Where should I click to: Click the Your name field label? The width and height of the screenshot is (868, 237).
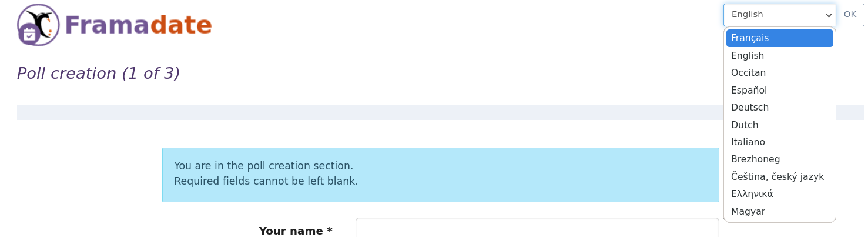tap(296, 231)
